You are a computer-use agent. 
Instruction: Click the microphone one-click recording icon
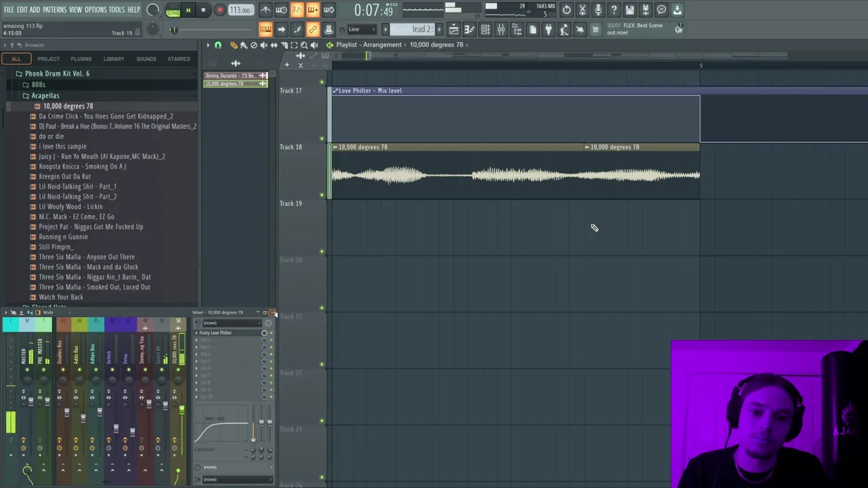598,10
